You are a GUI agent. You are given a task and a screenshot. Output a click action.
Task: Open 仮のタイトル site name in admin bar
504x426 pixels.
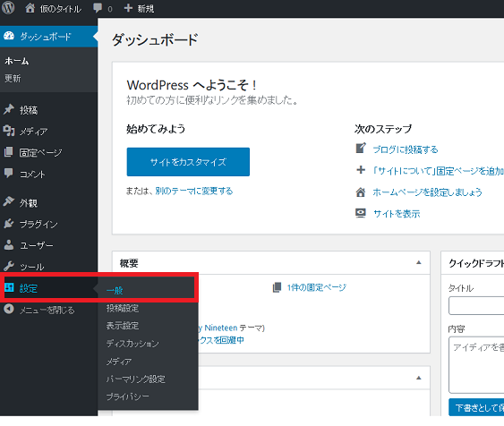[x=61, y=9]
